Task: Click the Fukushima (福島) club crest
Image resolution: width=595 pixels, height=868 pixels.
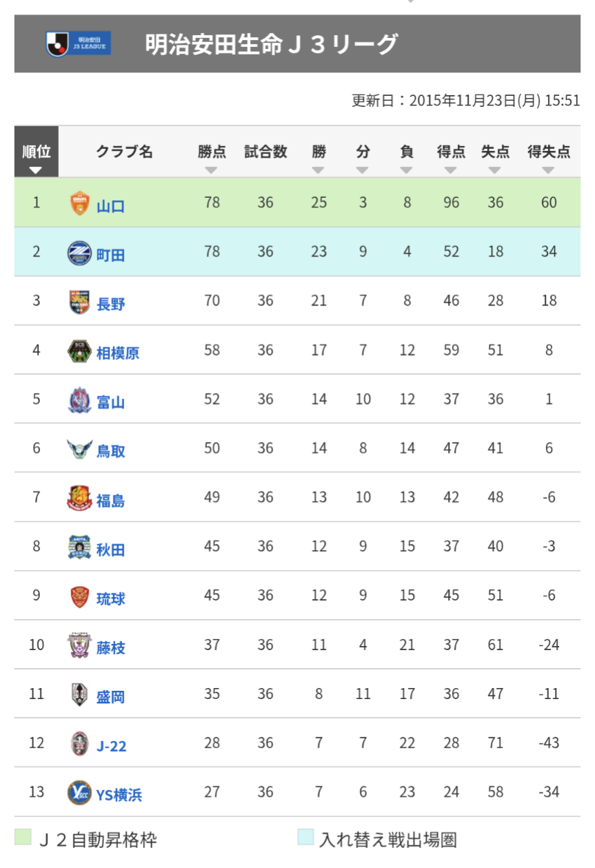Action: [79, 499]
